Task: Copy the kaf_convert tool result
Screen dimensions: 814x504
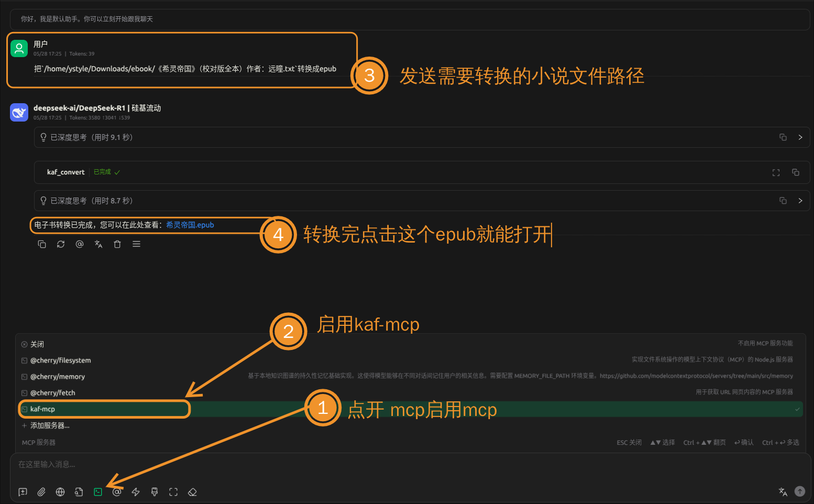Action: tap(796, 172)
